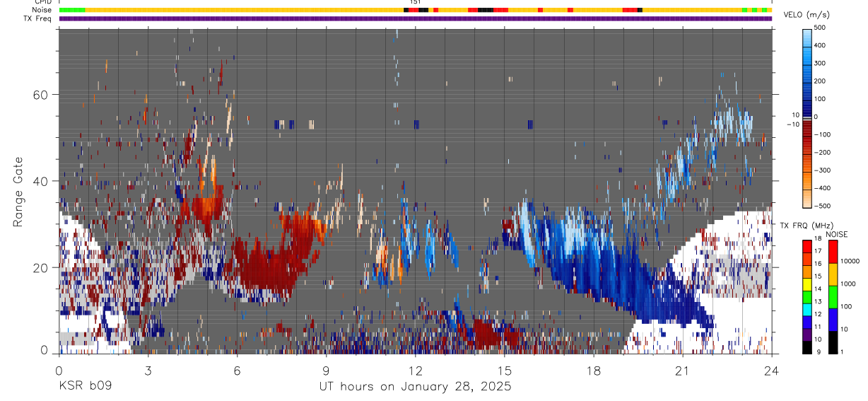
Task: Click the TX FRQ legend label "12"
Action: pos(818,314)
